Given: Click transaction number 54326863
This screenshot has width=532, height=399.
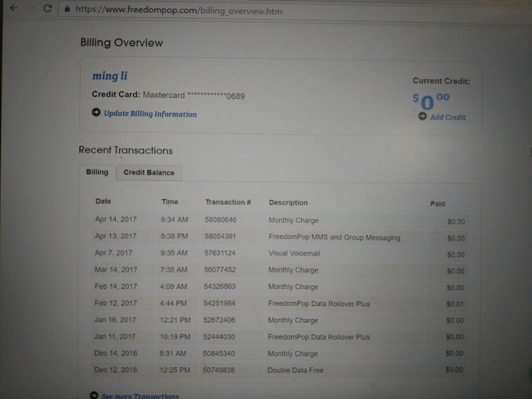Looking at the screenshot, I should pyautogui.click(x=220, y=286).
